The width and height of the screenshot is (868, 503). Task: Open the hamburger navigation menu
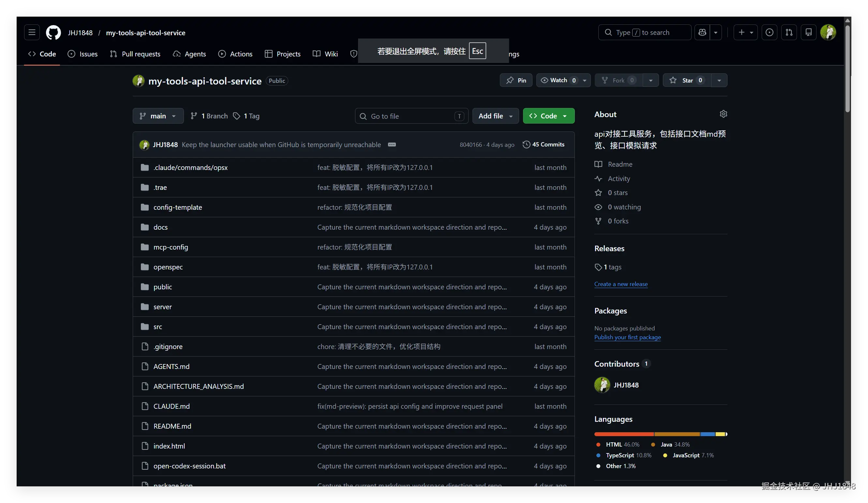click(x=32, y=32)
